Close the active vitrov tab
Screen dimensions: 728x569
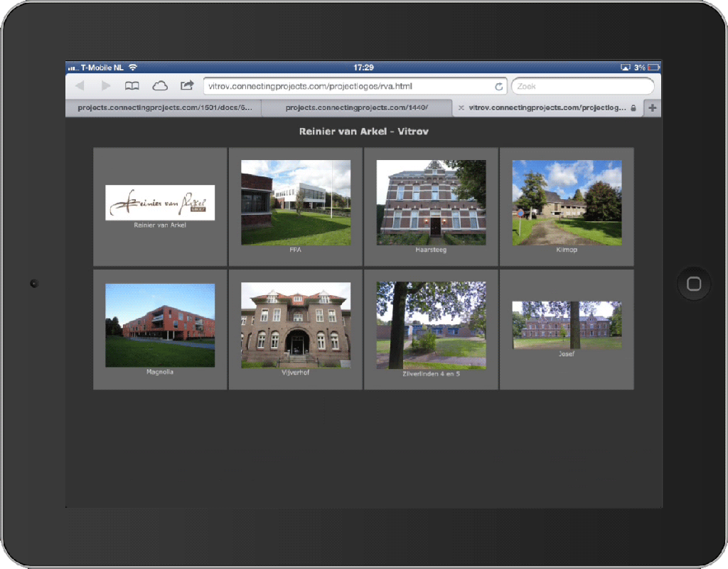[x=461, y=108]
